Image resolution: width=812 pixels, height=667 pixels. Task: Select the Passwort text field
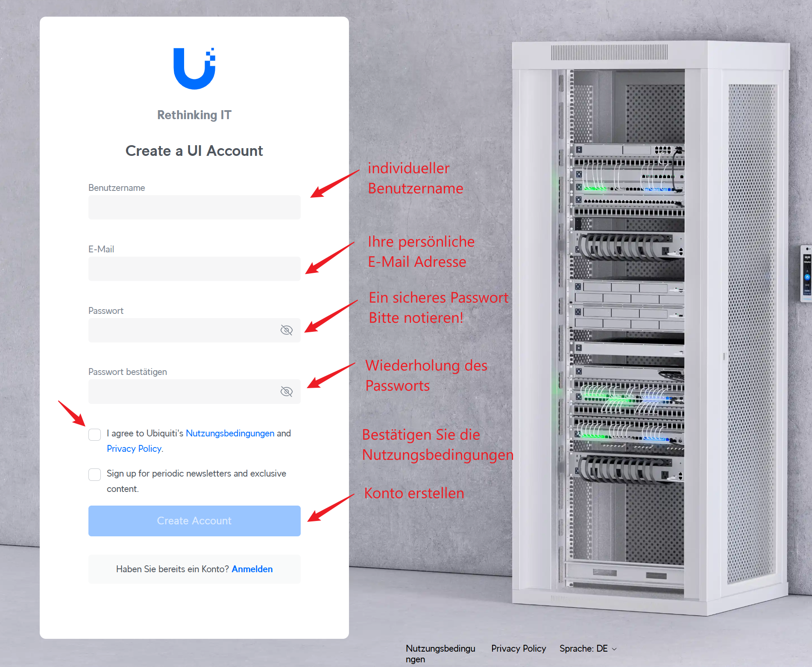pyautogui.click(x=182, y=331)
